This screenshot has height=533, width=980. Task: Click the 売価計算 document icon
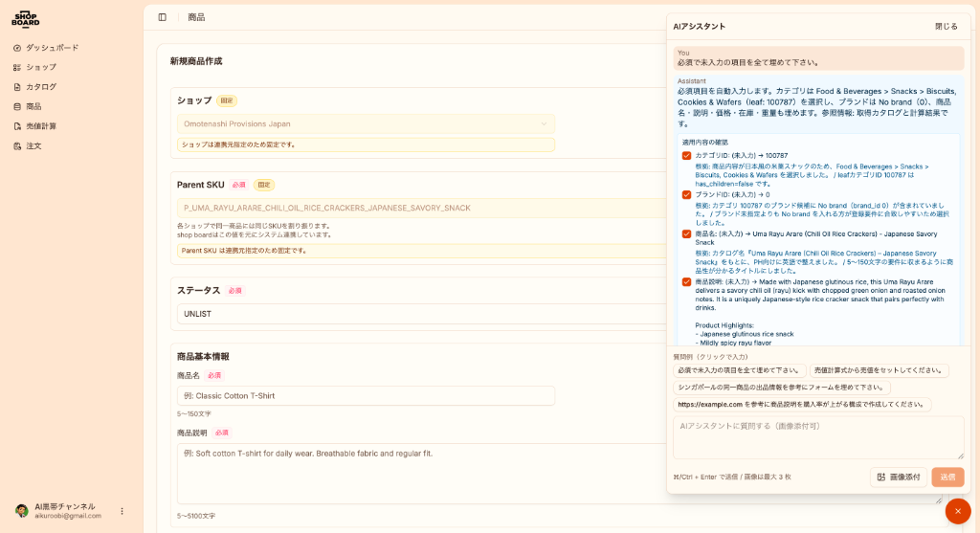pos(17,126)
